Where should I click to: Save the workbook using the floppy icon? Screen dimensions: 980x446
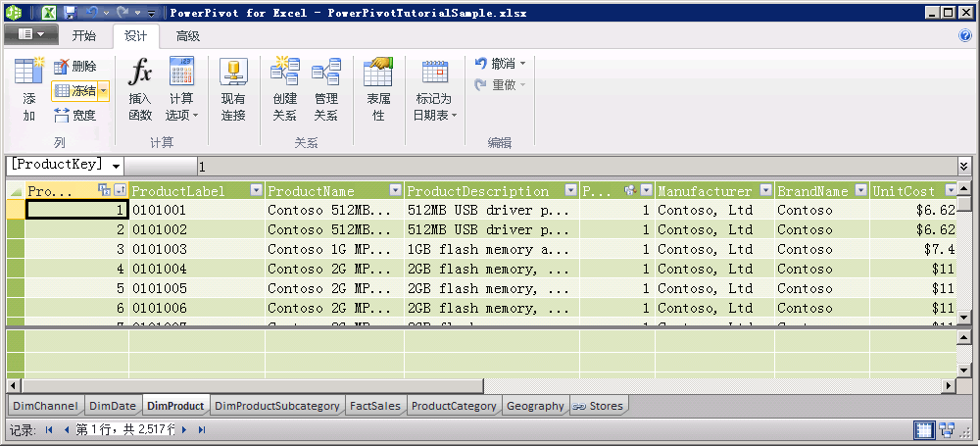(x=70, y=12)
